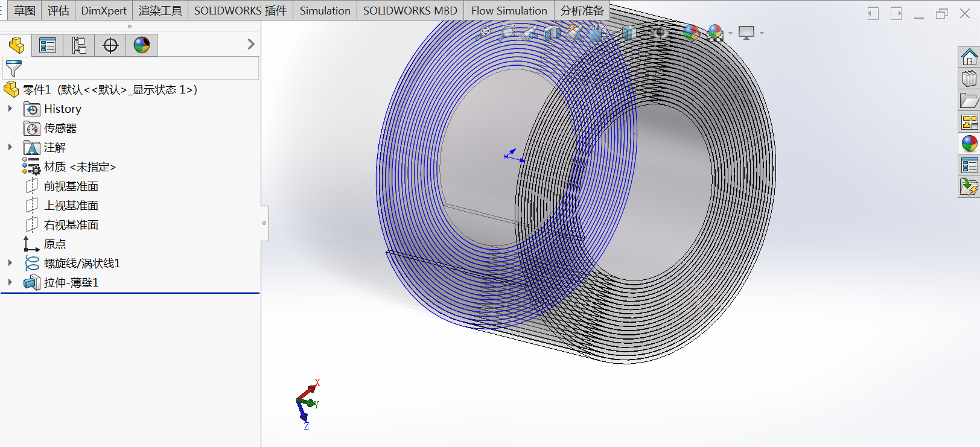980x447 pixels.
Task: Expand the History folder
Action: coord(10,109)
